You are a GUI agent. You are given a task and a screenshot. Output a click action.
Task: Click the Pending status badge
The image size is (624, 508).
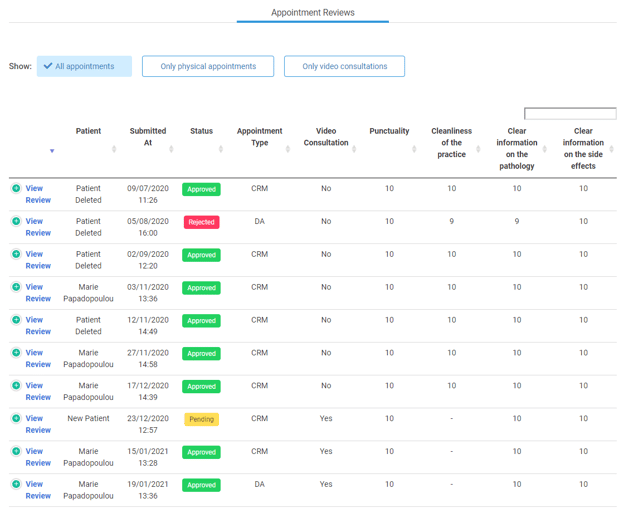pyautogui.click(x=201, y=420)
